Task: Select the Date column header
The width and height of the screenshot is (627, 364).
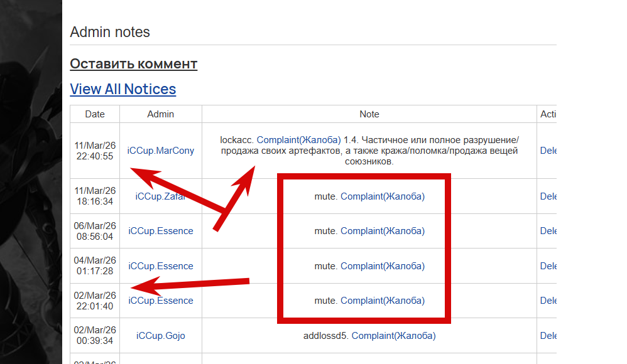Action: [x=95, y=114]
